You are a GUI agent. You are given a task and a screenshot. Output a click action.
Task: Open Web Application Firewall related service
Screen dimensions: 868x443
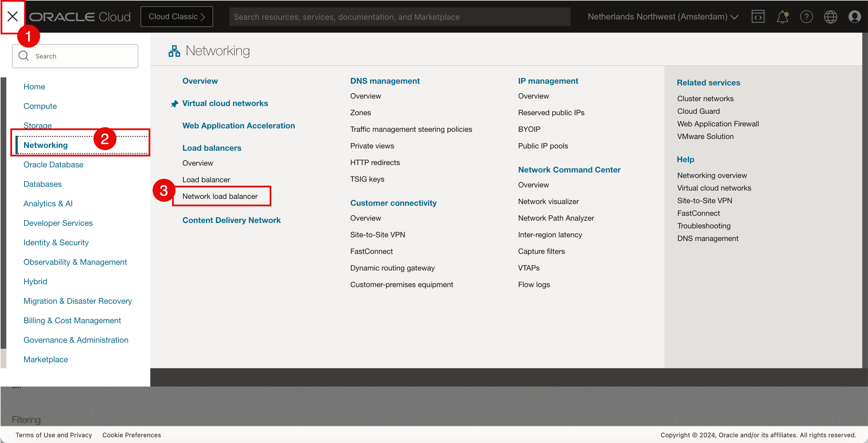[x=718, y=124]
